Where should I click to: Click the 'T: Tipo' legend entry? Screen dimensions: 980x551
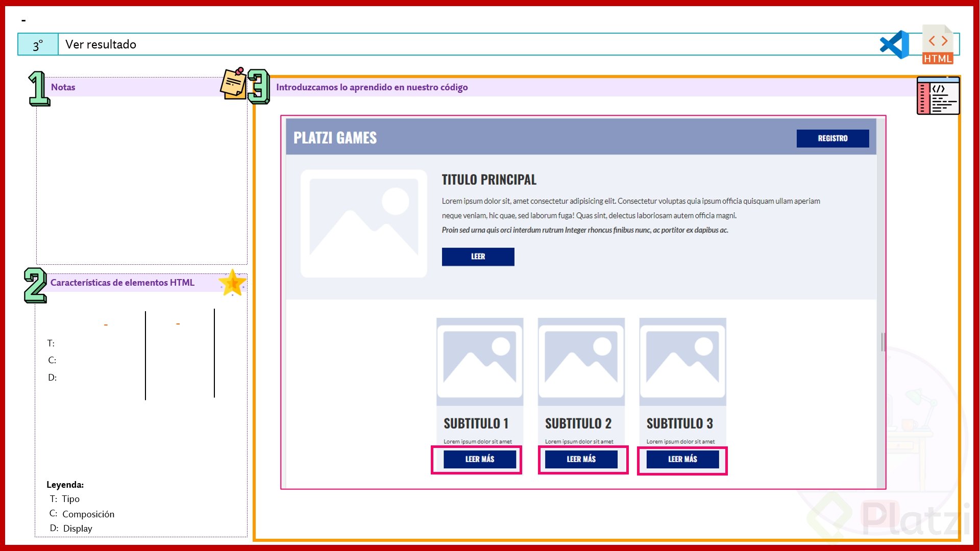[64, 499]
